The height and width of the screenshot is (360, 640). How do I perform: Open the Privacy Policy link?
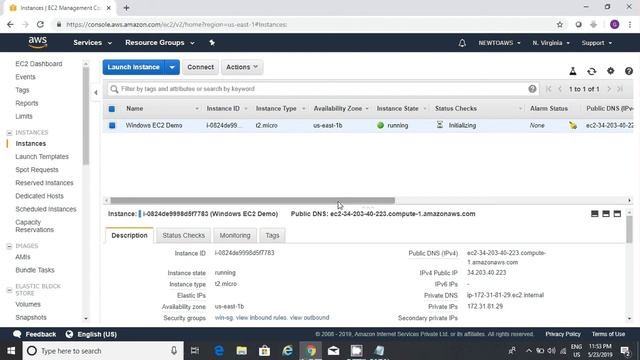point(563,334)
